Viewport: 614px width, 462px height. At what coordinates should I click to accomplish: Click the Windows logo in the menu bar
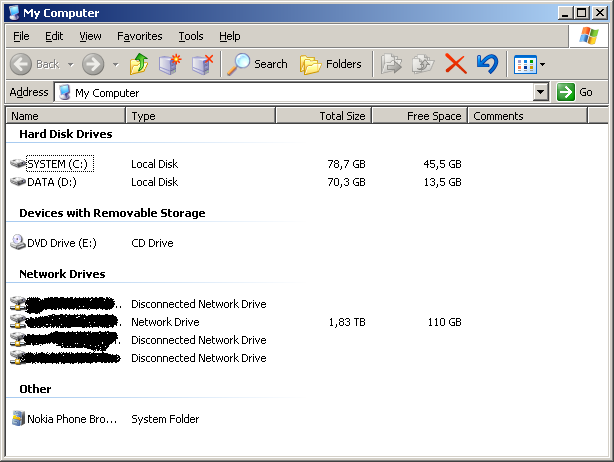point(589,36)
